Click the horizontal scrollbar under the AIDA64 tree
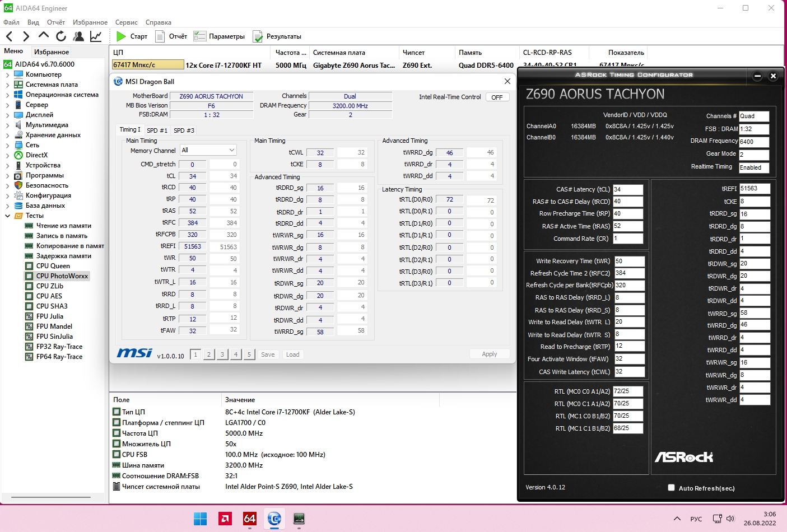 [x=51, y=497]
